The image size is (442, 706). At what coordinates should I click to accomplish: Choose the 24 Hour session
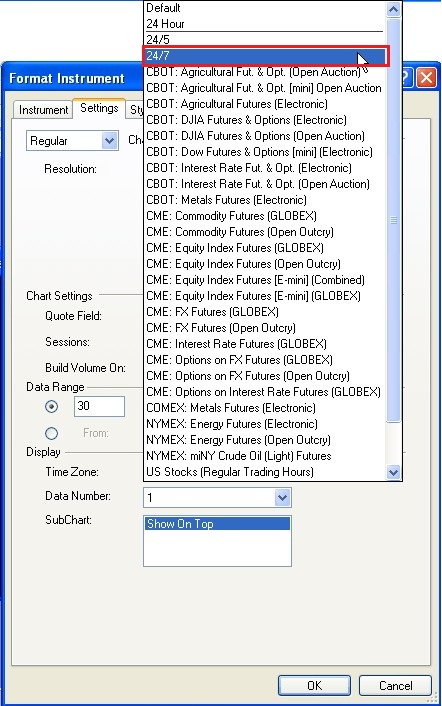(265, 24)
